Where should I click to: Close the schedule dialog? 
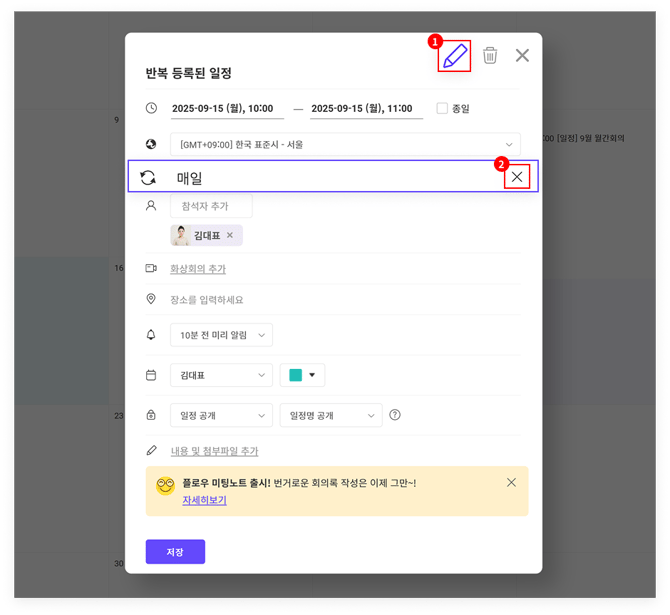tap(522, 56)
